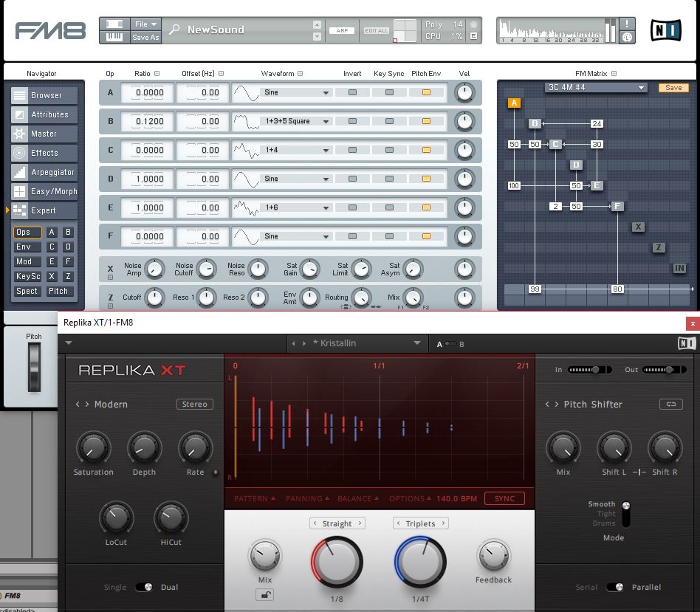Switch to the Env tab

pyautogui.click(x=27, y=247)
